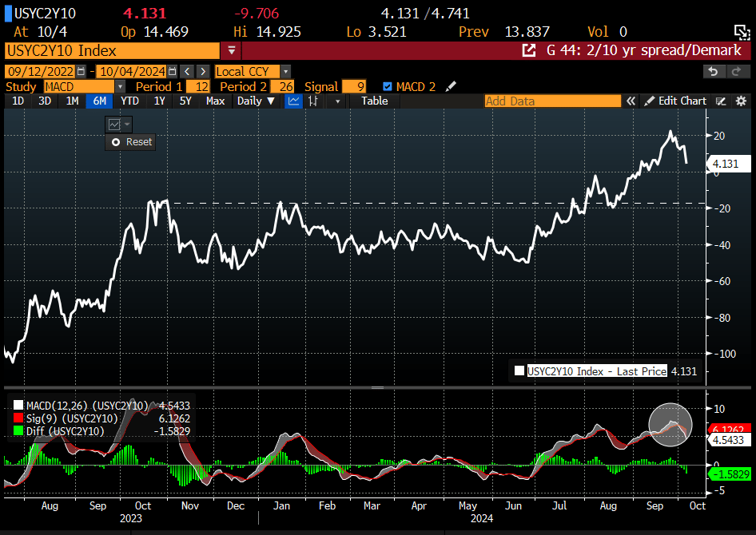The image size is (756, 535).
Task: Select the line chart style icon
Action: pyautogui.click(x=293, y=101)
